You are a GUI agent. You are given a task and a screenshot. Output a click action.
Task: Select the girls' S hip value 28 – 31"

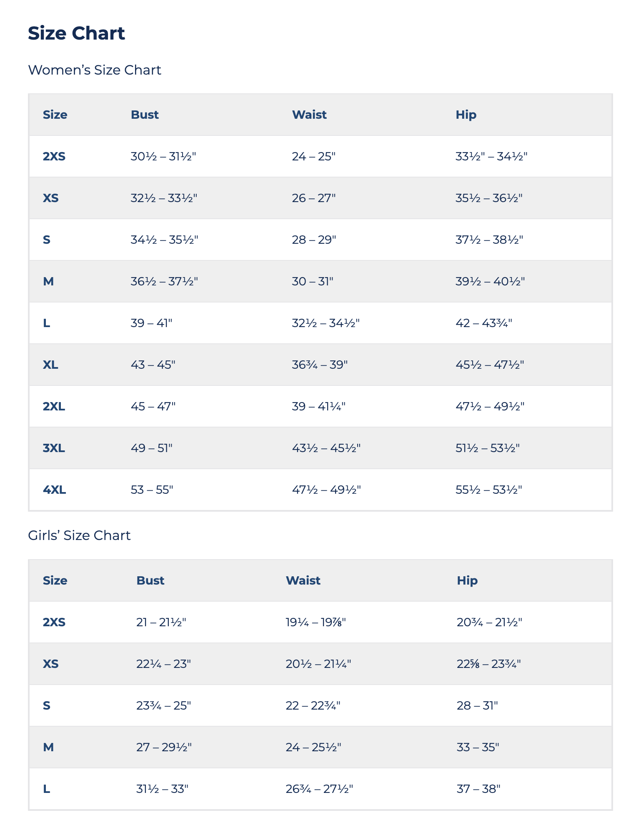[477, 705]
